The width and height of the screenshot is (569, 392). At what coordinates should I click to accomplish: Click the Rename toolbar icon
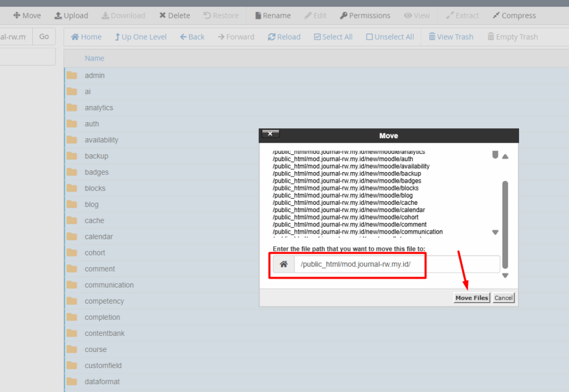pos(272,15)
